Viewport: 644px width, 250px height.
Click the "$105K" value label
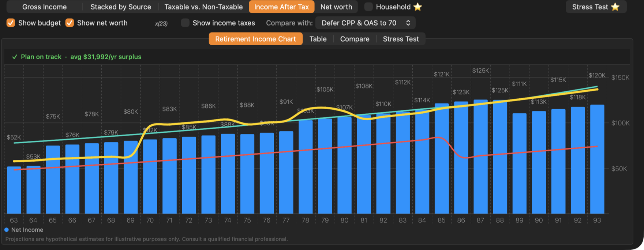tap(325, 90)
